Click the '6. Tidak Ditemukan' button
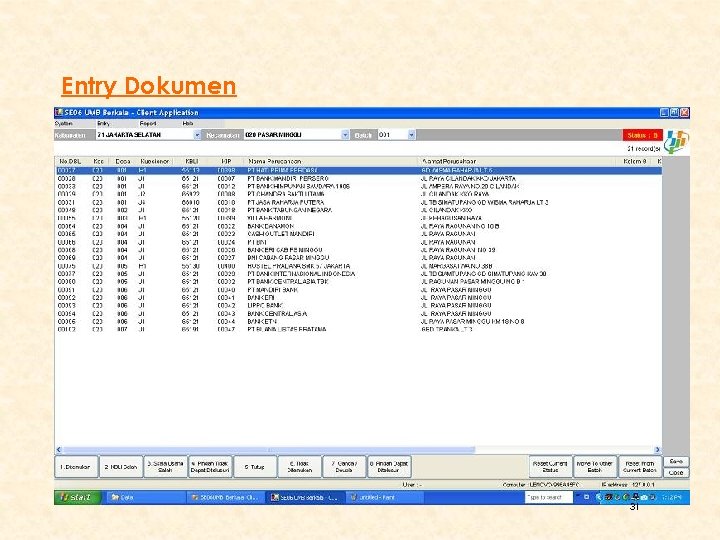 (299, 467)
